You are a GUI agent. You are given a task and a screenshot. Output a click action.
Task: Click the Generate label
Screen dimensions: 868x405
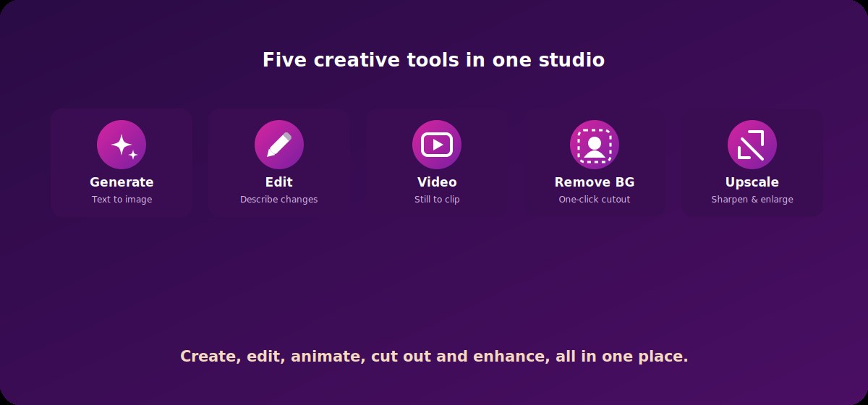click(122, 182)
